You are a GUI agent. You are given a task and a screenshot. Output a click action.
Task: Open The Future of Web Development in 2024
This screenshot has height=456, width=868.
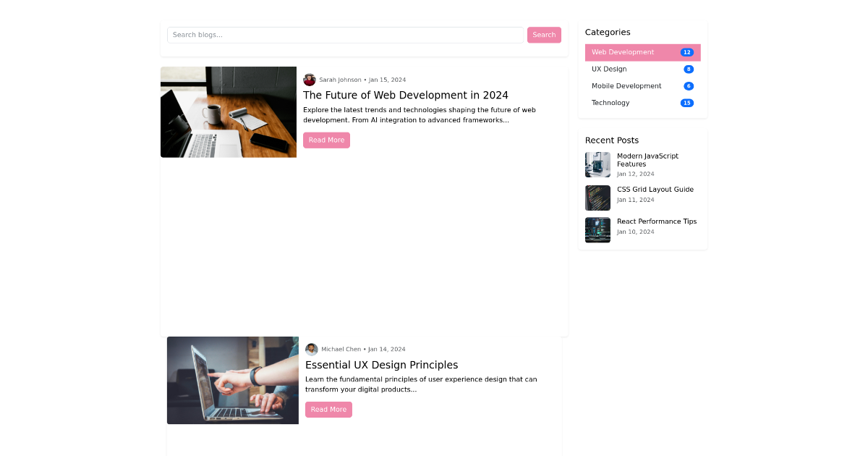click(406, 95)
